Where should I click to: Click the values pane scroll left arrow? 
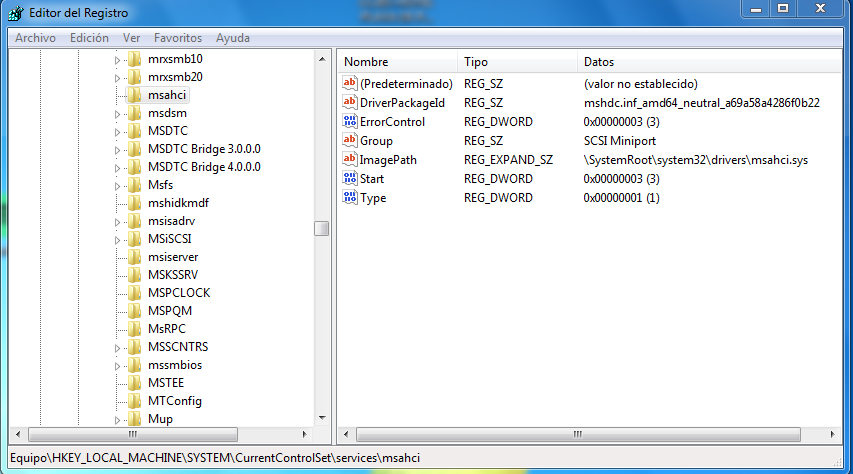[346, 434]
